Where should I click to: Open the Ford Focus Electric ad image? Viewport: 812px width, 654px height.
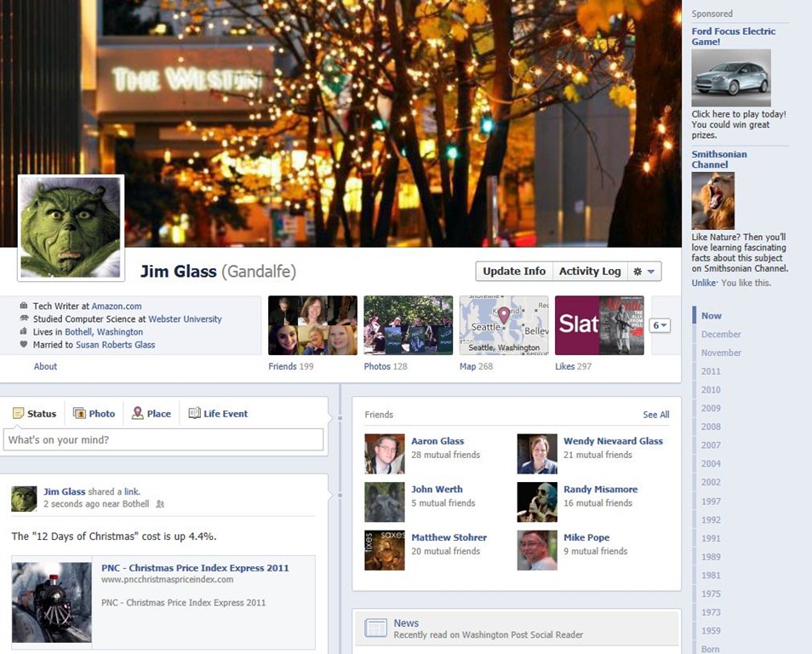(730, 77)
